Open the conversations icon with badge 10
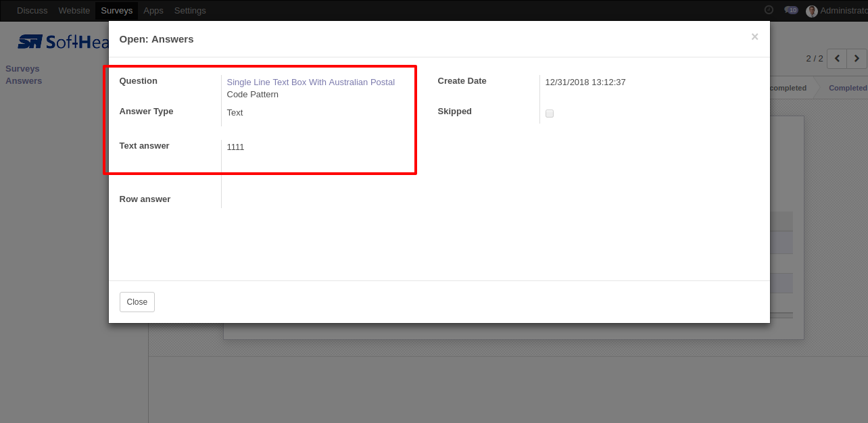 [x=791, y=10]
